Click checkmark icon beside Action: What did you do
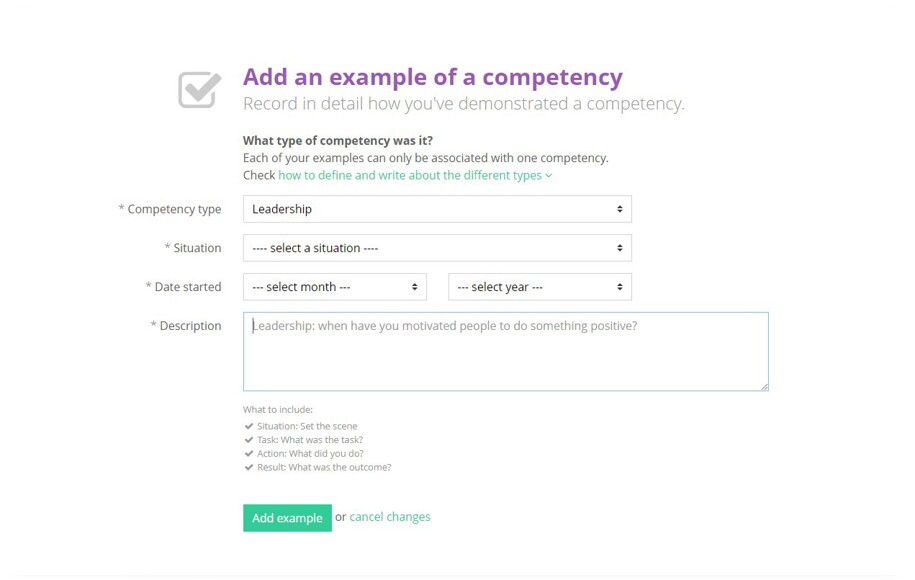Screen dimensions: 915x580 (249, 453)
